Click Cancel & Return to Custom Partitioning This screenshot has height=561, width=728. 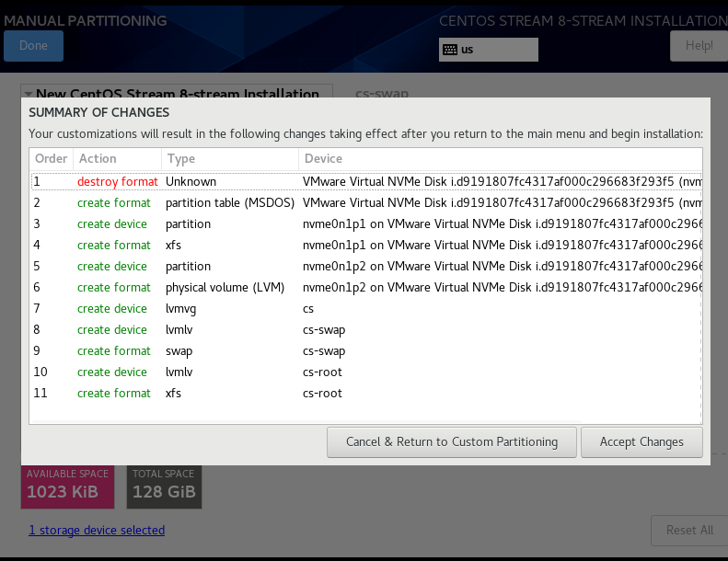click(x=451, y=442)
